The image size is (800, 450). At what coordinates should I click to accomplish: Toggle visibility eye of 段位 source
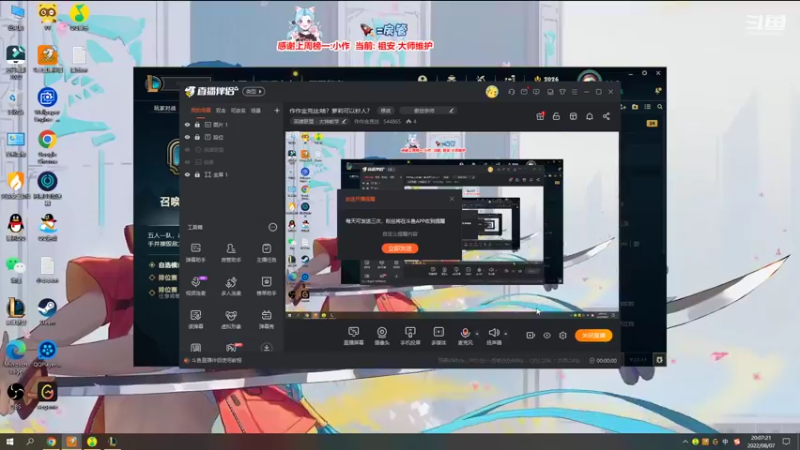[x=187, y=137]
